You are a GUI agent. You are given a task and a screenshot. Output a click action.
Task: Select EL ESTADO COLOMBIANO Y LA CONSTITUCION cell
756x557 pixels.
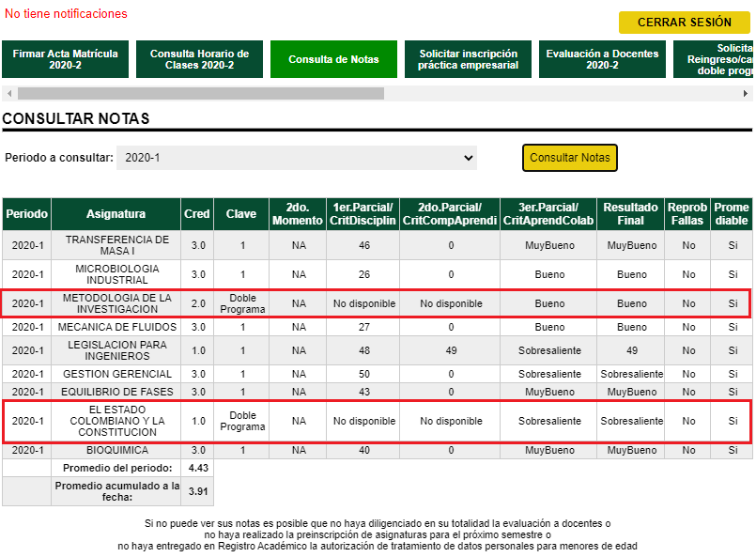pos(116,421)
